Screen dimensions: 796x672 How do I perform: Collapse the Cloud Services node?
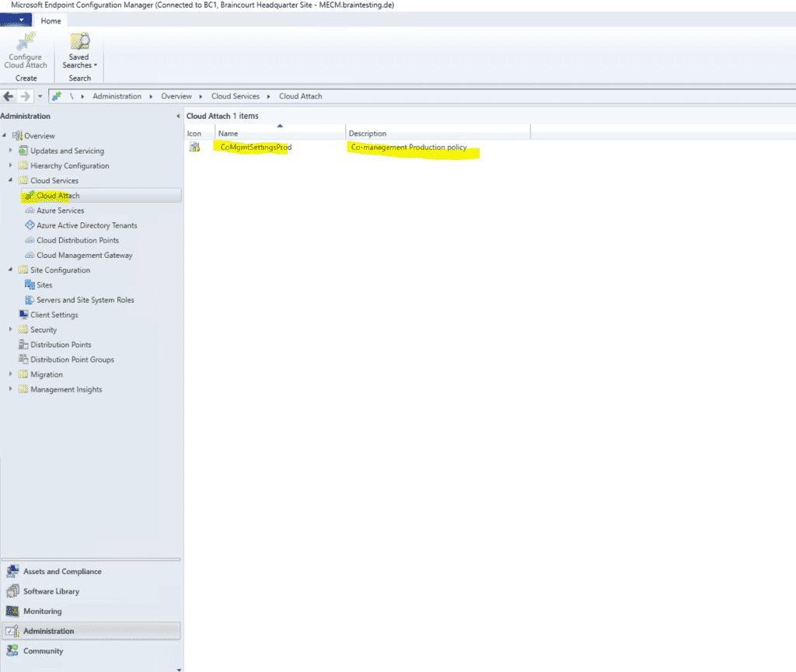(9, 180)
